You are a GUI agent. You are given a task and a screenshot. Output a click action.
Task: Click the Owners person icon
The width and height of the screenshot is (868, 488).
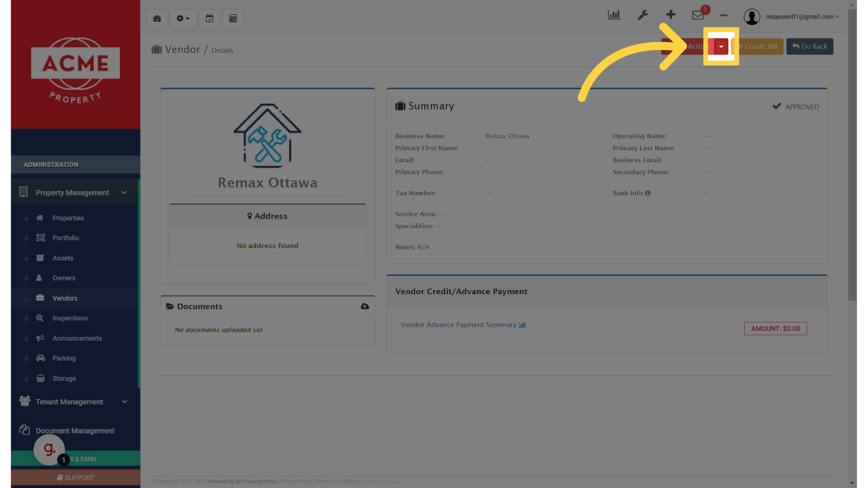39,278
